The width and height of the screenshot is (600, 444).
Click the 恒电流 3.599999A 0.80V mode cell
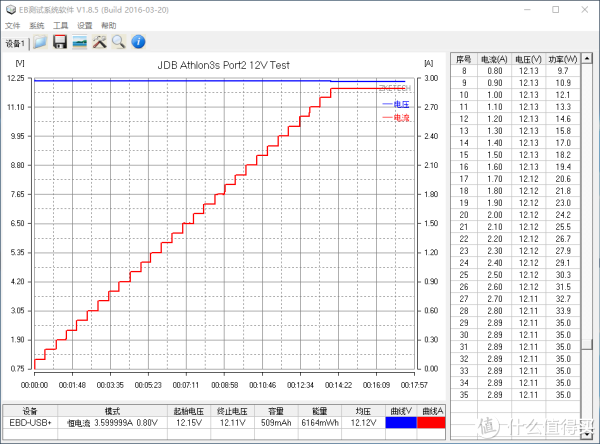tap(112, 423)
